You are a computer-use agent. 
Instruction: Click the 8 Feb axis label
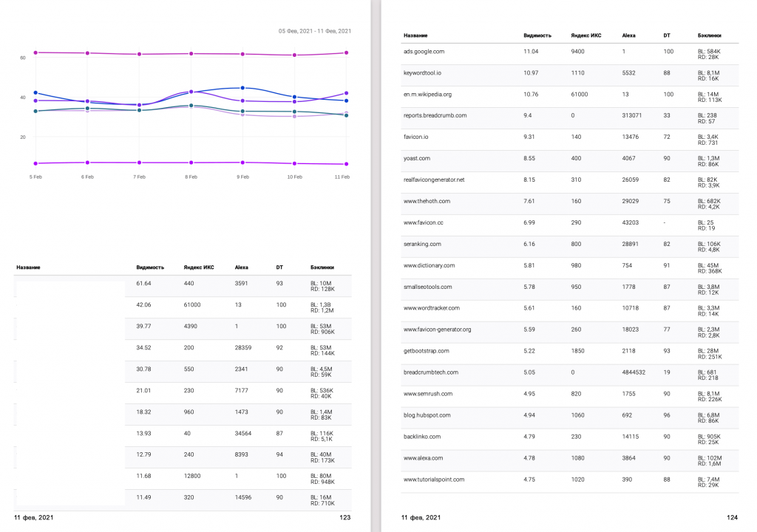(191, 177)
